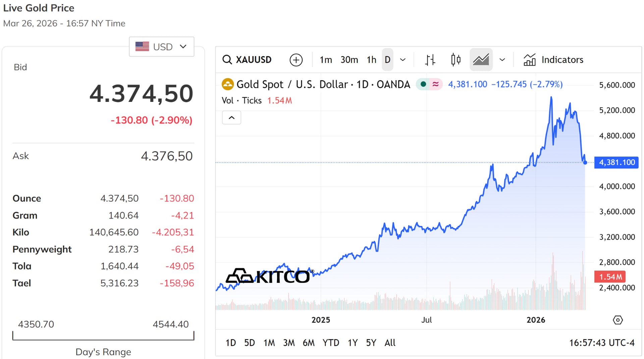Click the 4,381.100 price axis label
Image resolution: width=644 pixels, height=359 pixels.
click(x=616, y=162)
